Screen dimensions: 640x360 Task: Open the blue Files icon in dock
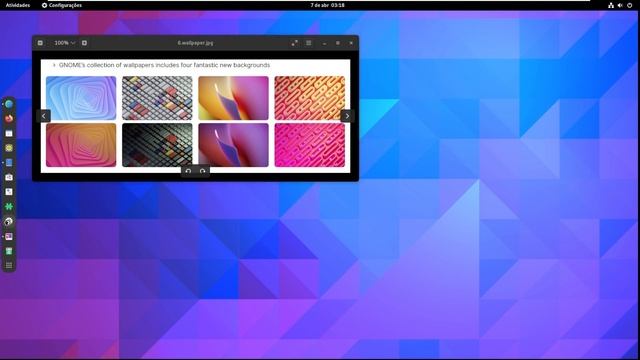[9, 163]
